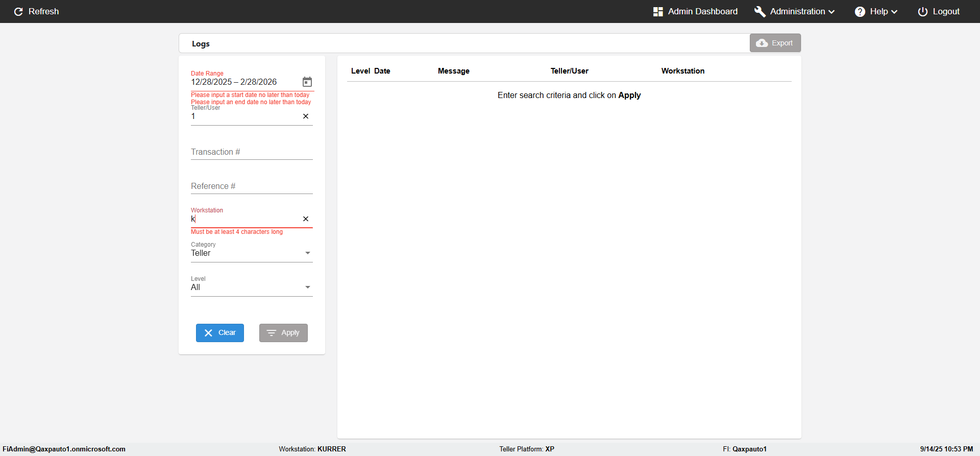Sort by the Date column header
Image resolution: width=980 pixels, height=456 pixels.
pyautogui.click(x=382, y=71)
